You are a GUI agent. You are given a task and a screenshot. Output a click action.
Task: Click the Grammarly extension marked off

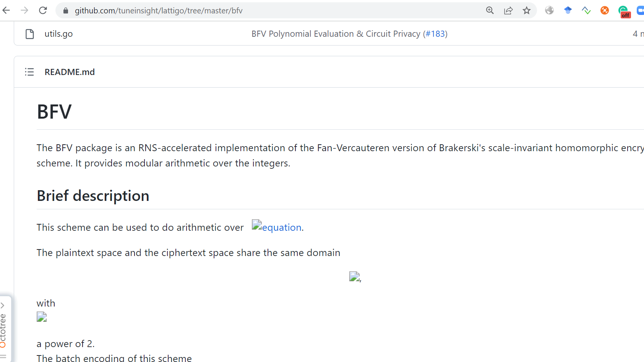pyautogui.click(x=624, y=11)
